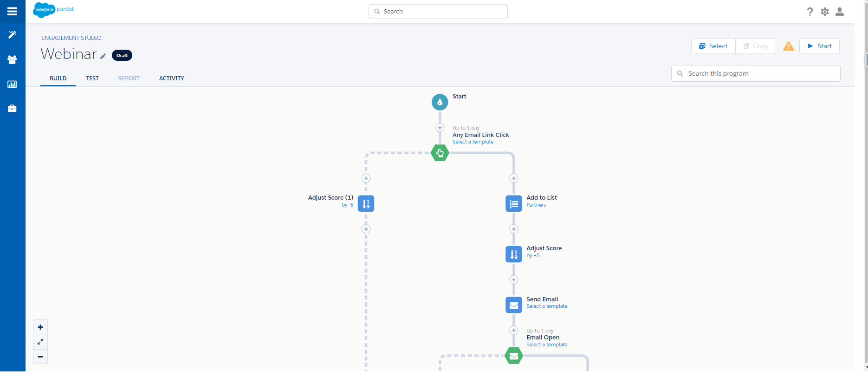Image resolution: width=868 pixels, height=377 pixels.
Task: Fit canvas to screen button
Action: pyautogui.click(x=40, y=342)
